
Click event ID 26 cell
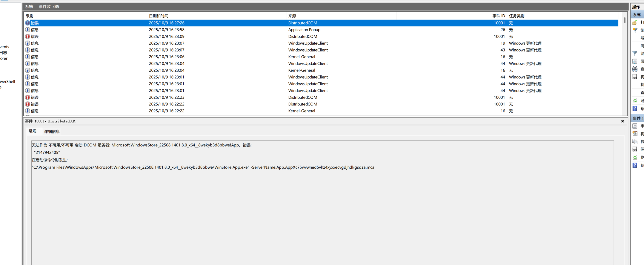click(x=503, y=30)
